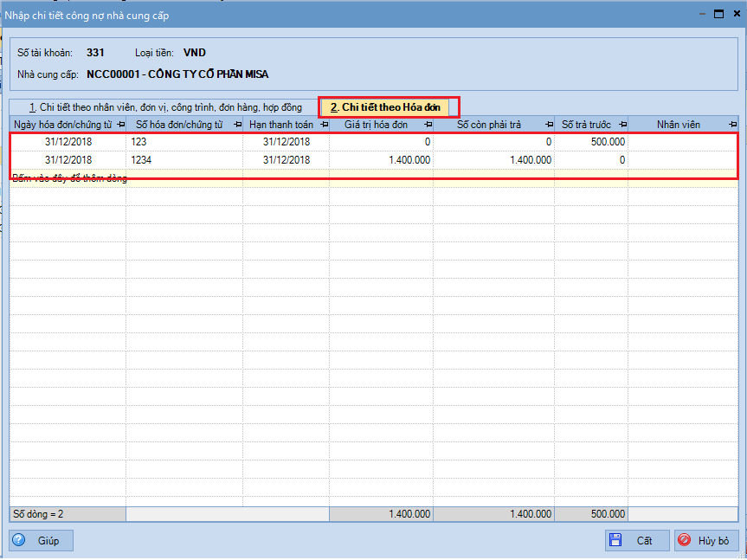Sort by Nhân viên column header
Screen dimensions: 747x560
678,126
